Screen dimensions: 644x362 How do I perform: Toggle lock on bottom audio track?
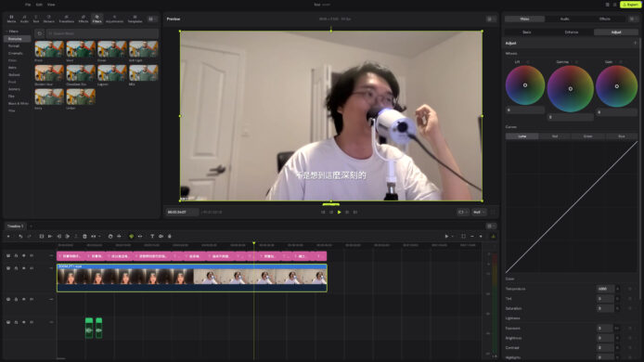tap(16, 322)
